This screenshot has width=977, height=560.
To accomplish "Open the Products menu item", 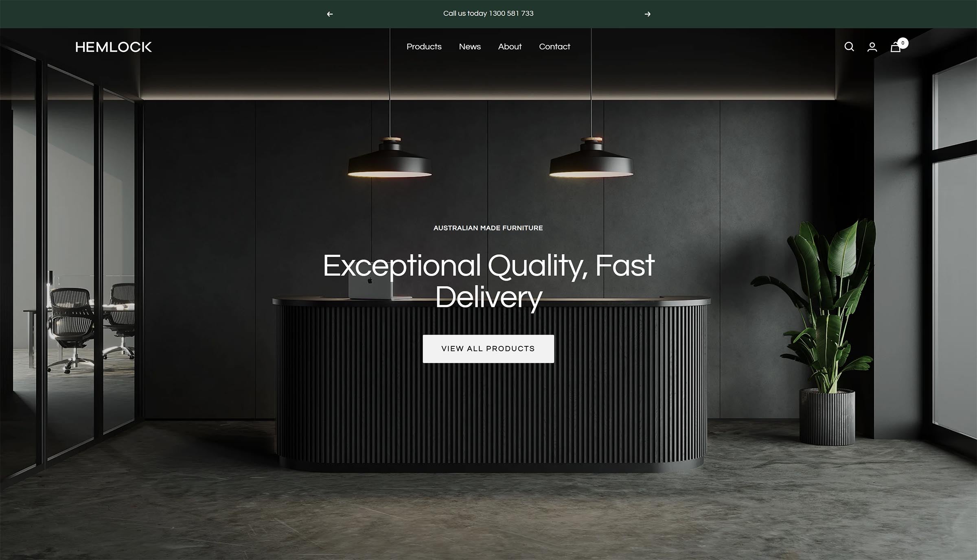I will coord(424,46).
